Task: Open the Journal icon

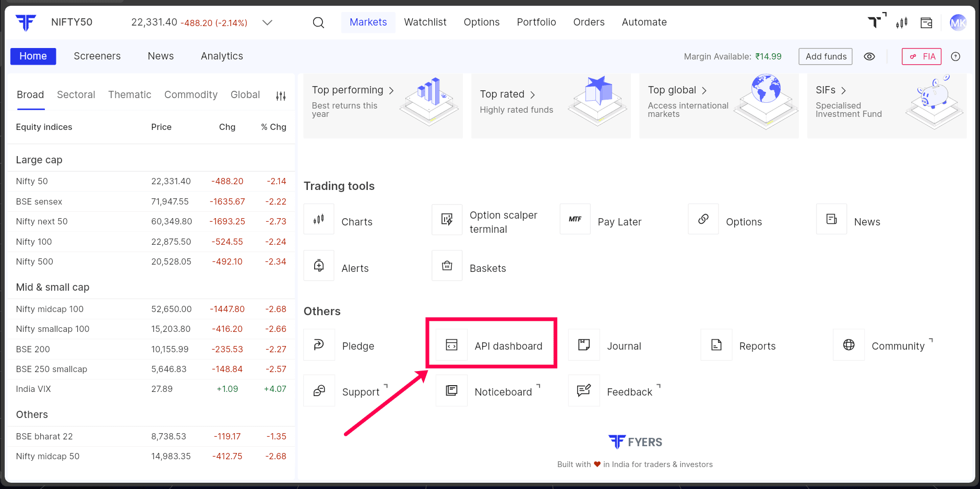Action: point(584,345)
